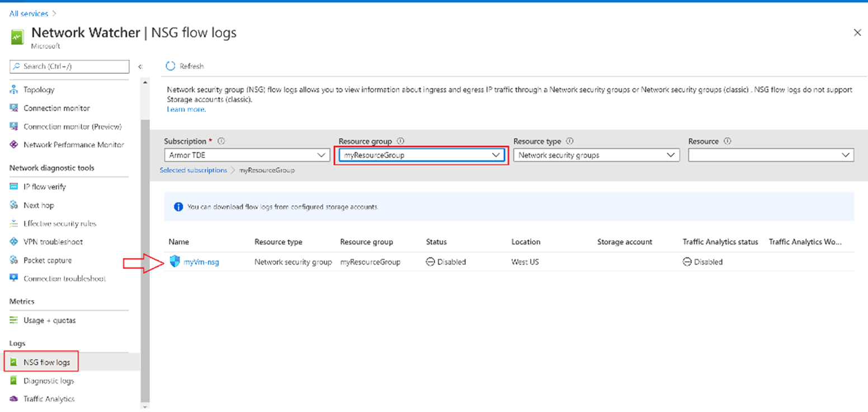
Task: Click the IP flow verify icon
Action: click(x=14, y=186)
